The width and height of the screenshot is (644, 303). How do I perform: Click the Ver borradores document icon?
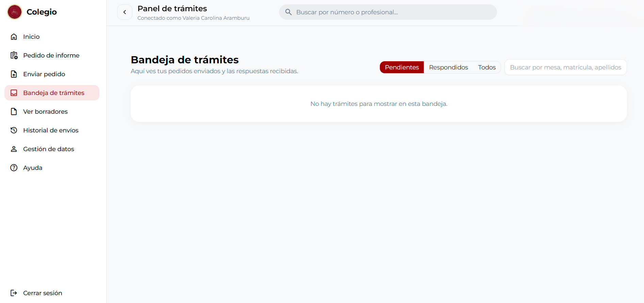tap(14, 112)
